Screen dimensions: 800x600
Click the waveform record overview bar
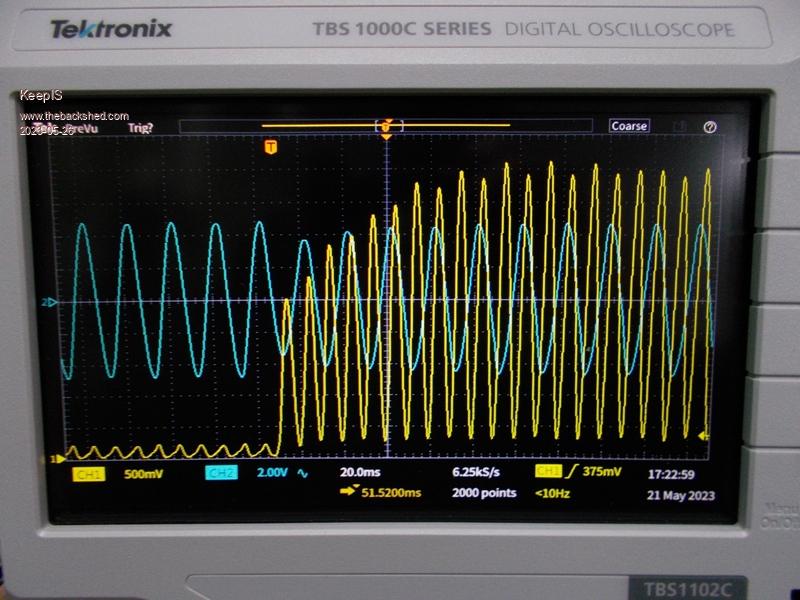pos(387,126)
